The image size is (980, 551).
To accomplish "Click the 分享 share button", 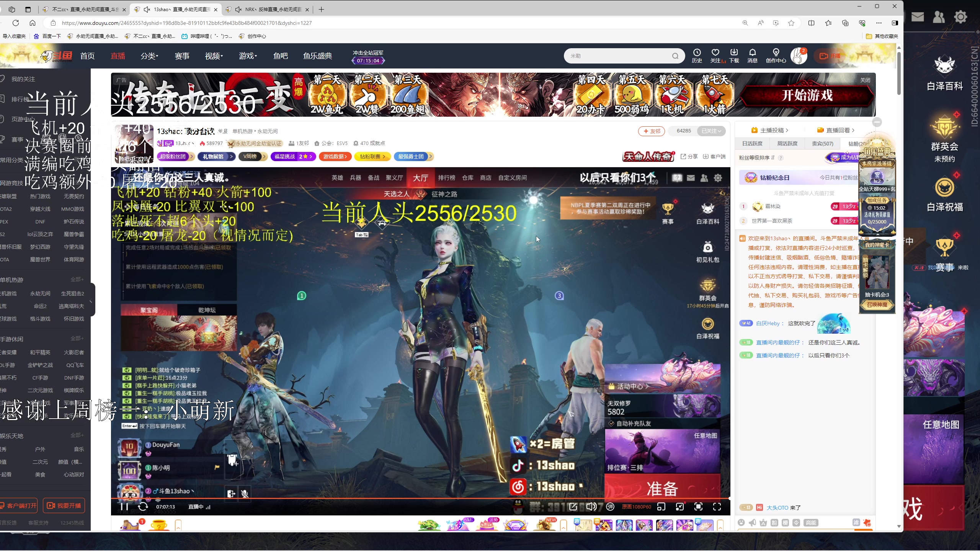I will (x=689, y=156).
